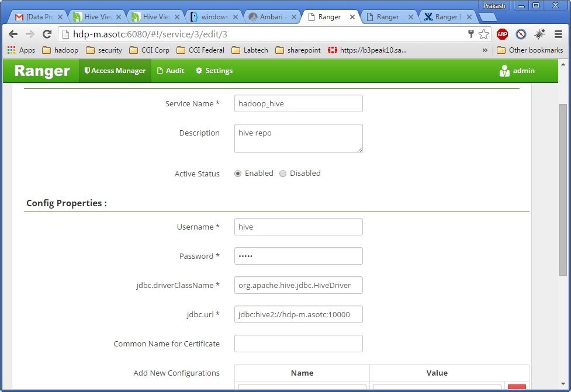
Task: Click the Common Name for Certificate field
Action: [x=298, y=344]
